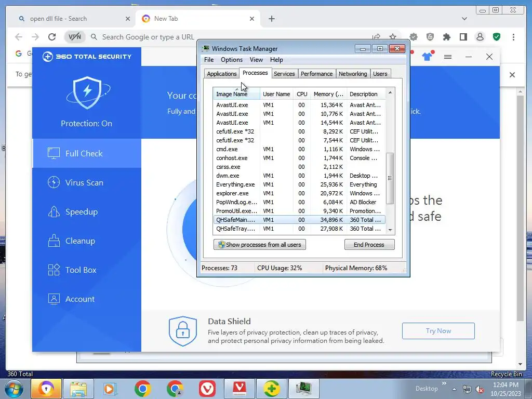Open the browser side panel icon
This screenshot has width=532, height=399.
coord(463,37)
